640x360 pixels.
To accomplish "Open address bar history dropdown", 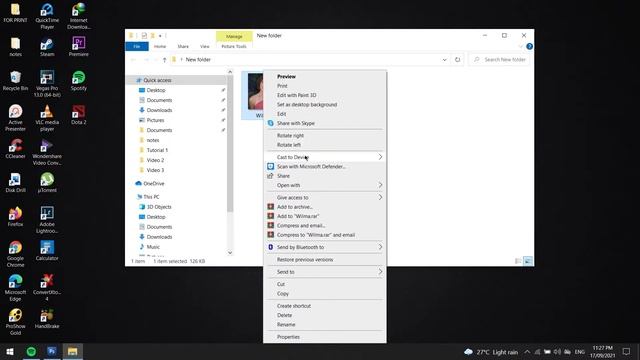I will point(444,60).
